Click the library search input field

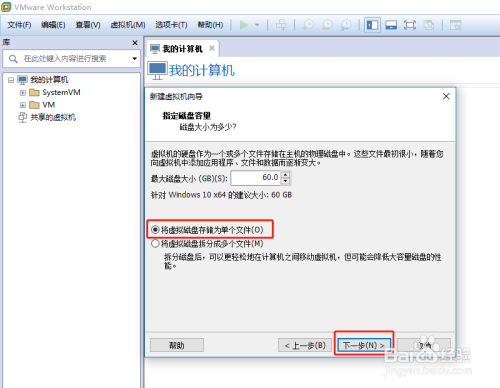pyautogui.click(x=72, y=59)
